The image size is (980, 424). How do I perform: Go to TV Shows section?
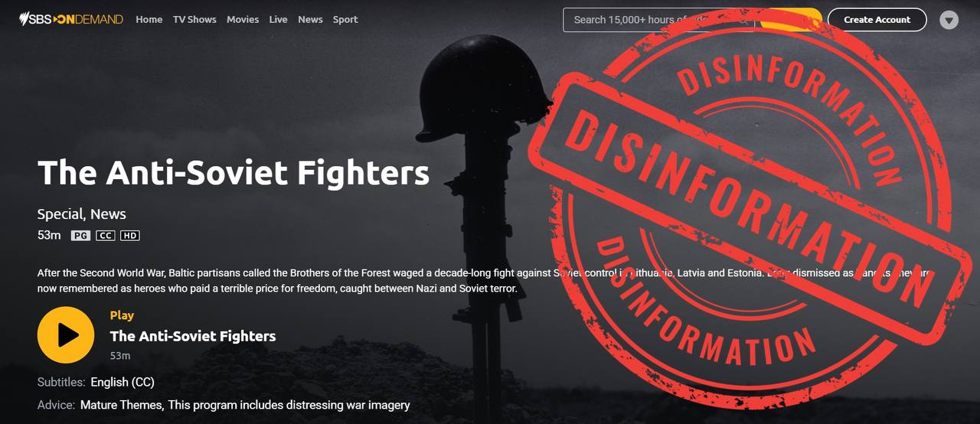click(194, 19)
